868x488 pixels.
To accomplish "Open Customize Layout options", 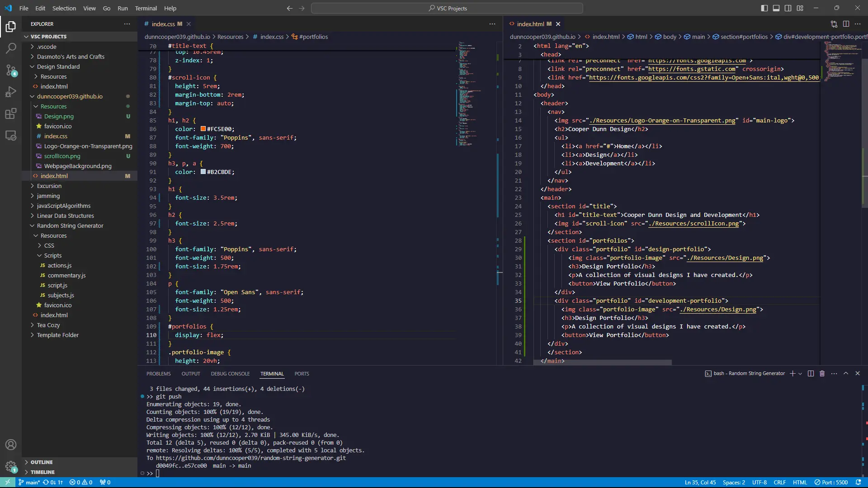I will pos(800,8).
